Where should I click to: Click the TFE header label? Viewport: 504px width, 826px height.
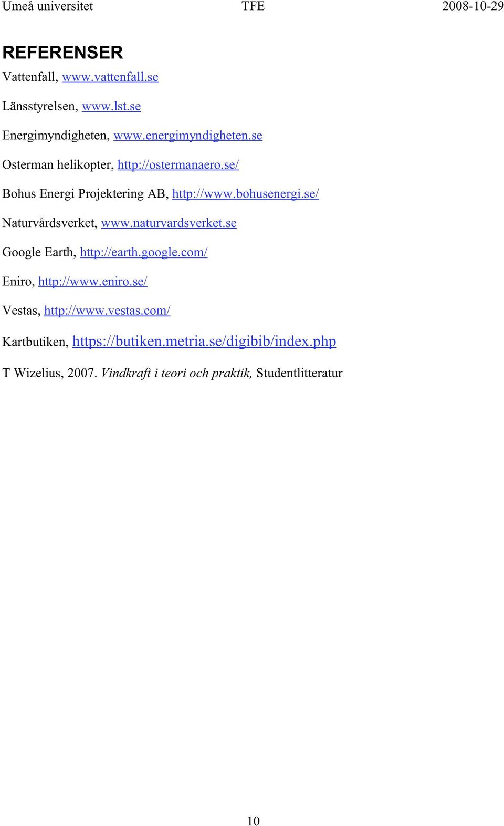pos(253,6)
